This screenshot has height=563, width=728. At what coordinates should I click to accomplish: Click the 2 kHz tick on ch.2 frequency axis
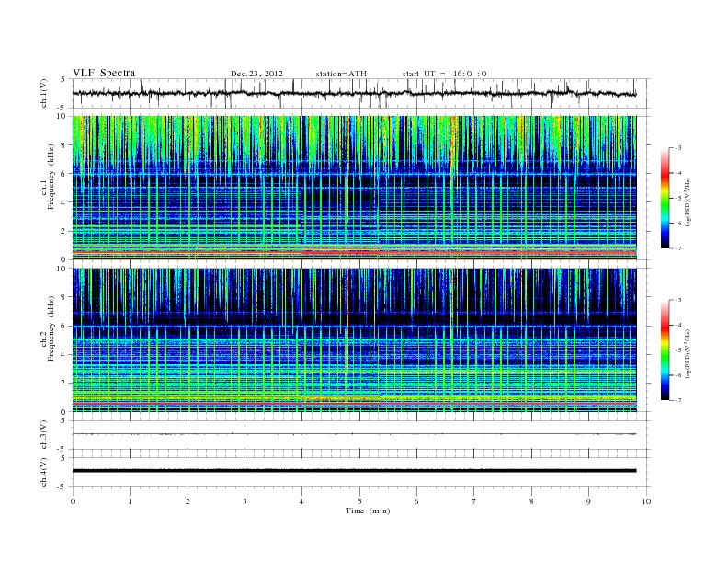pos(63,384)
